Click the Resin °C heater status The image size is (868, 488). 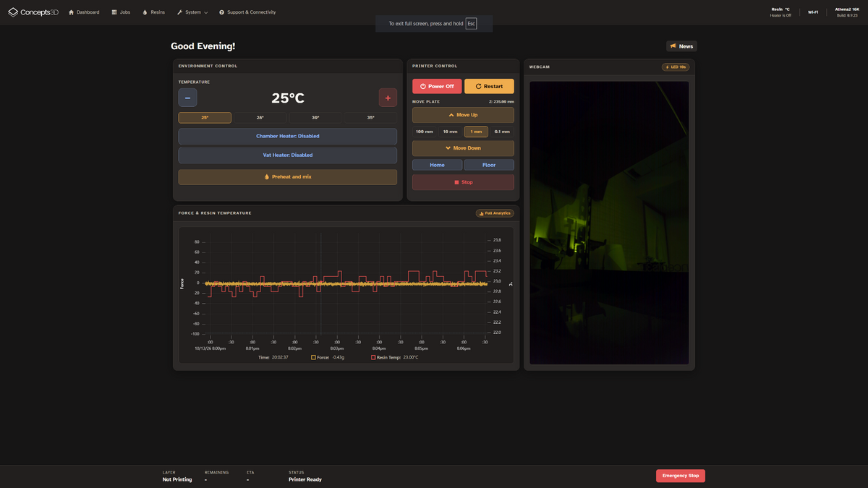click(780, 12)
